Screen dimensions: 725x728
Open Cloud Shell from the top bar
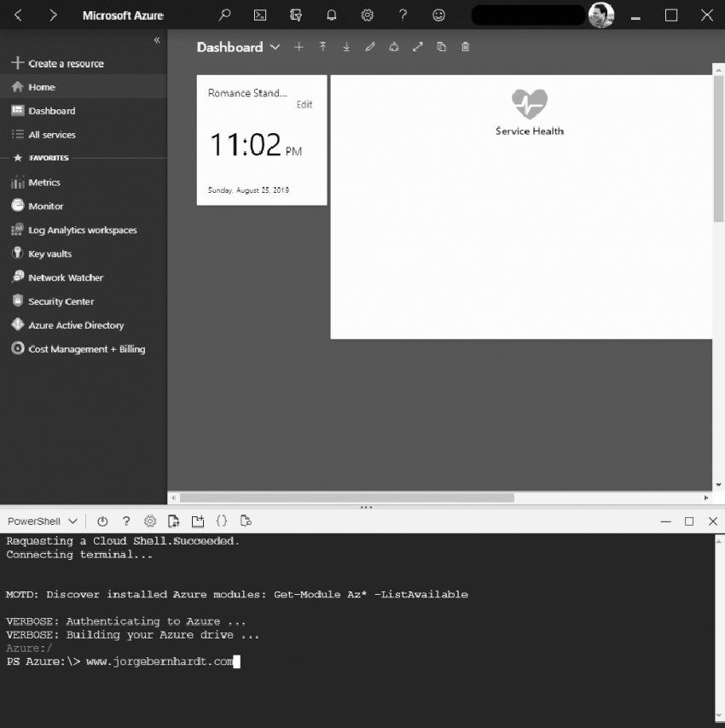(260, 15)
